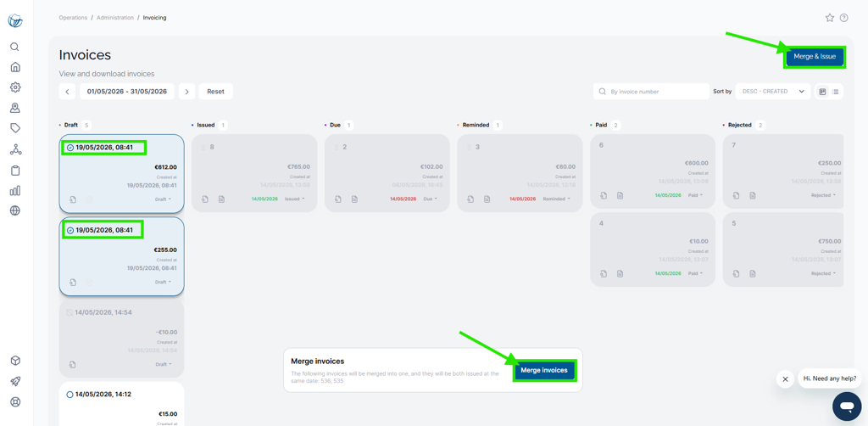This screenshot has width=868, height=426.
Task: Open the search icon in the sidebar
Action: (x=15, y=47)
